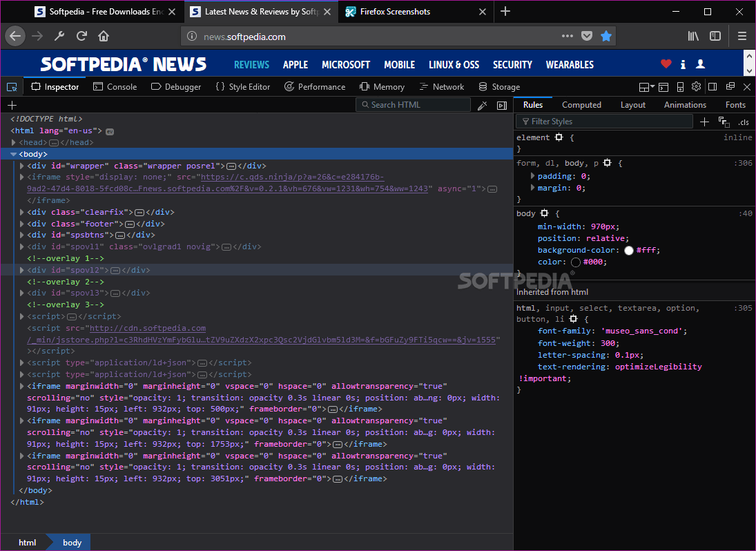Add a new CSS rule plus button
Image resolution: width=756 pixels, height=551 pixels.
click(x=704, y=122)
